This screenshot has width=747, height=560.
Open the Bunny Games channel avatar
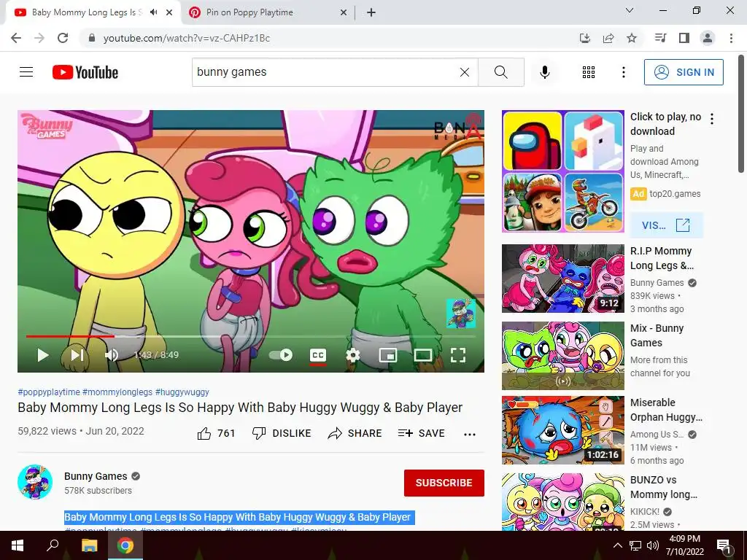pyautogui.click(x=35, y=482)
